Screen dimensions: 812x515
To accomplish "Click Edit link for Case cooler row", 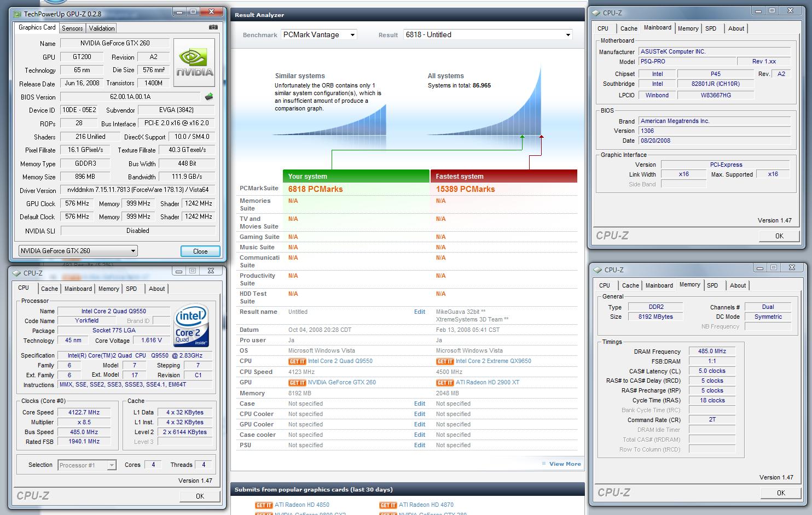I will point(420,435).
